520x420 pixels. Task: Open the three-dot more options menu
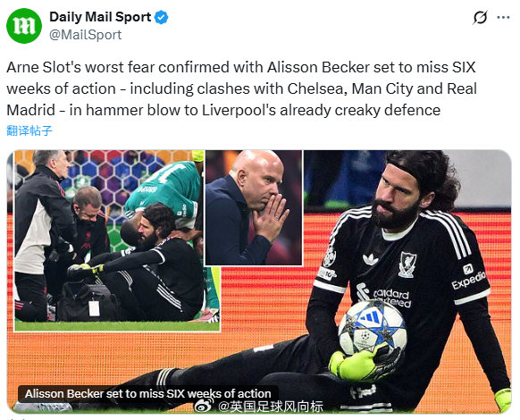pos(503,17)
